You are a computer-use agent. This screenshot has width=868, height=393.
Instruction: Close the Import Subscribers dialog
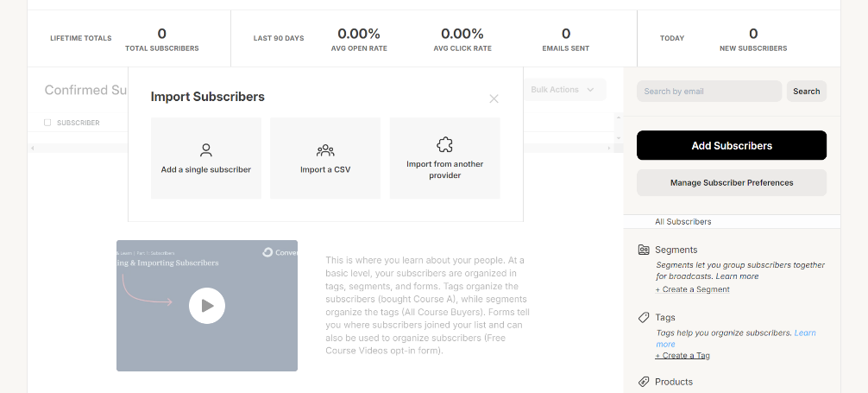coord(494,98)
